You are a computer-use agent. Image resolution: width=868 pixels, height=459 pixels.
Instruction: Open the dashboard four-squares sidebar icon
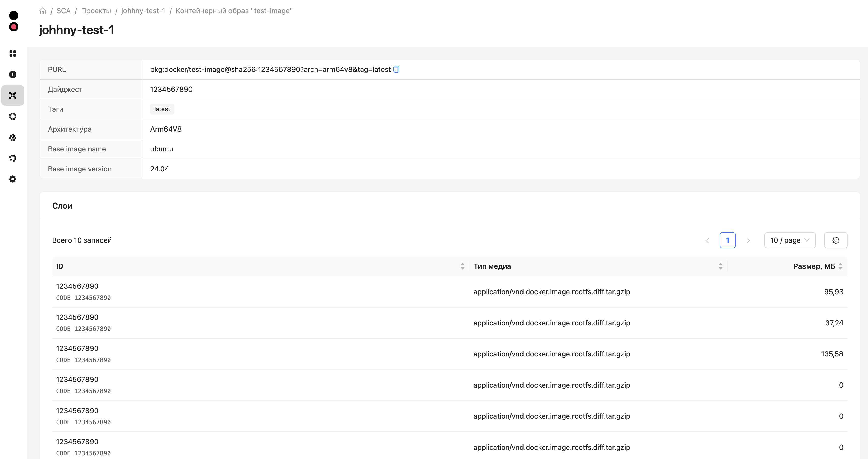(x=13, y=54)
